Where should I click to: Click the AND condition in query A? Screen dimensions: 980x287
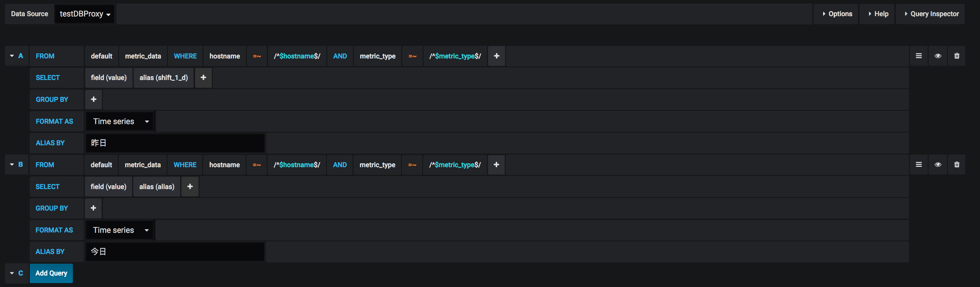(340, 56)
